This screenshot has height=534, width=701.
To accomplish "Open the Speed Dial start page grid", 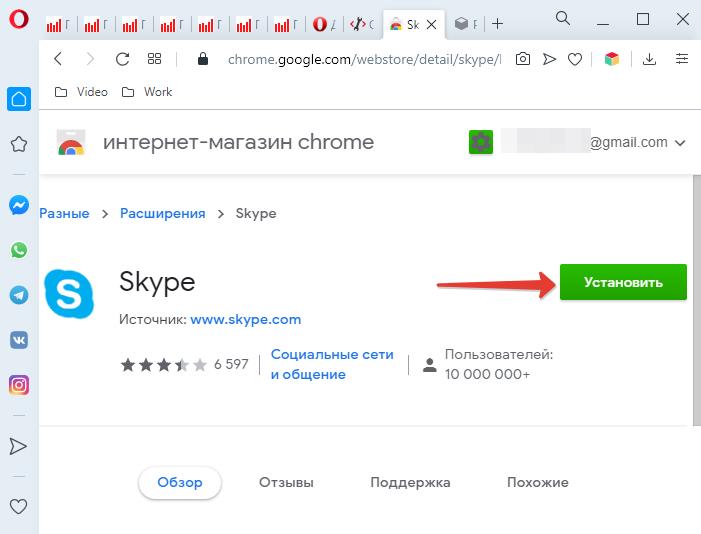I will click(154, 59).
